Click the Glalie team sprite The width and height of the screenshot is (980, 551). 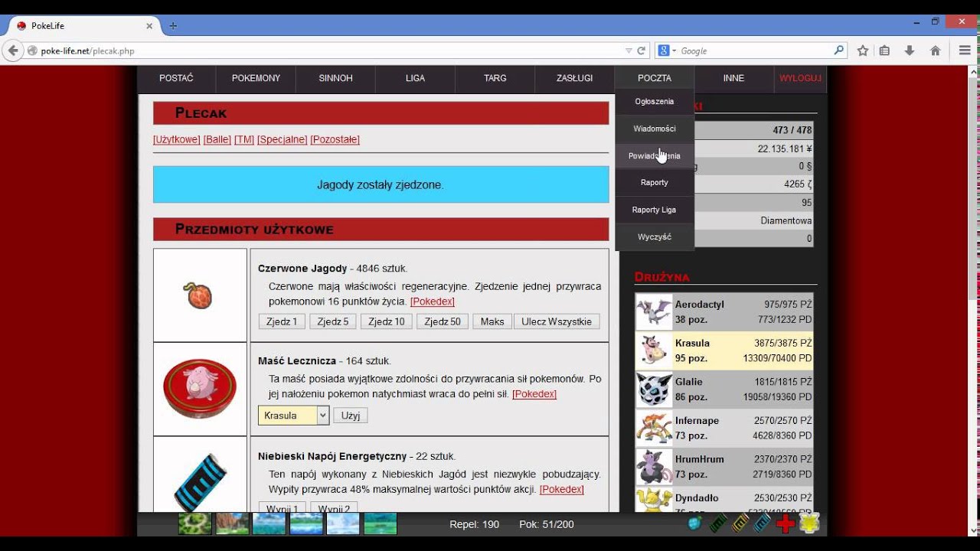[655, 390]
